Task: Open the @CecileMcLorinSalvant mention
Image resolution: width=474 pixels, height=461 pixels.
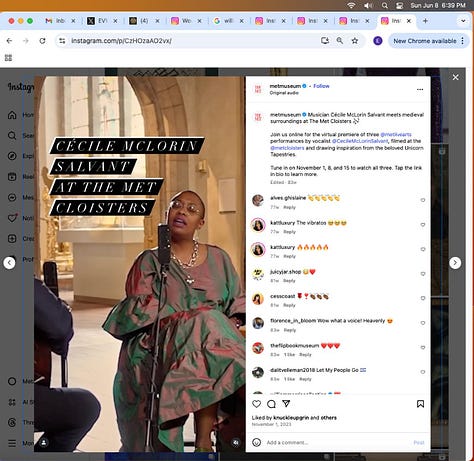Action: point(360,141)
